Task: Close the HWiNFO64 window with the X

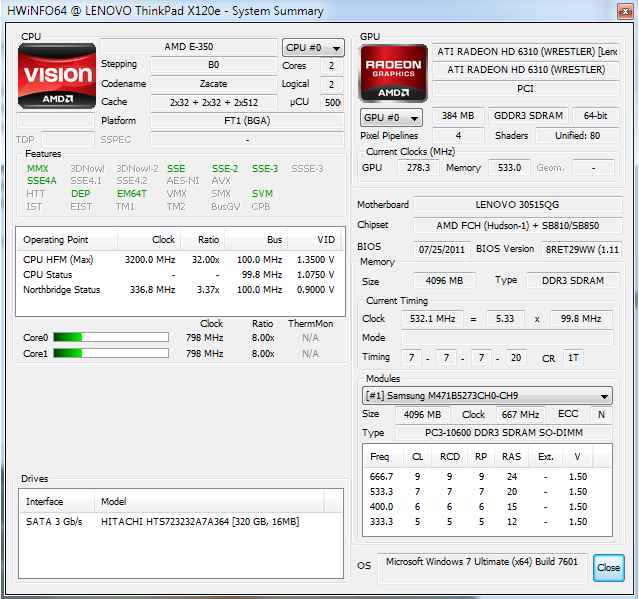Action: (625, 12)
